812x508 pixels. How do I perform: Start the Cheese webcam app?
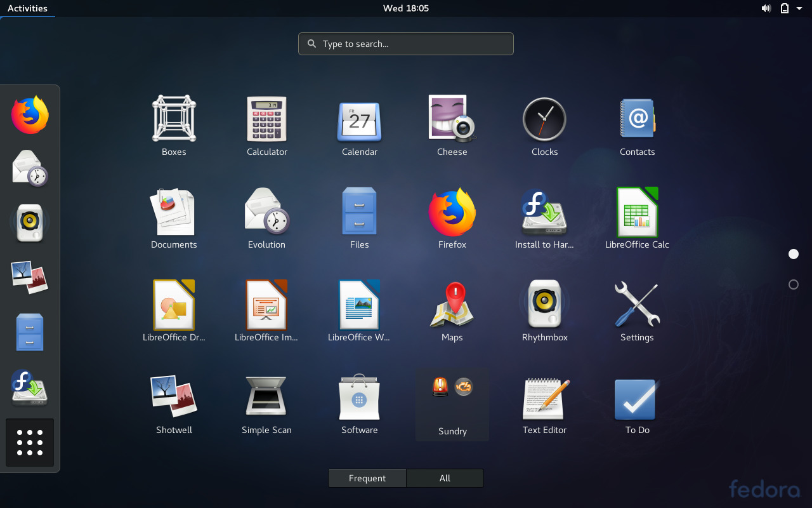point(452,119)
